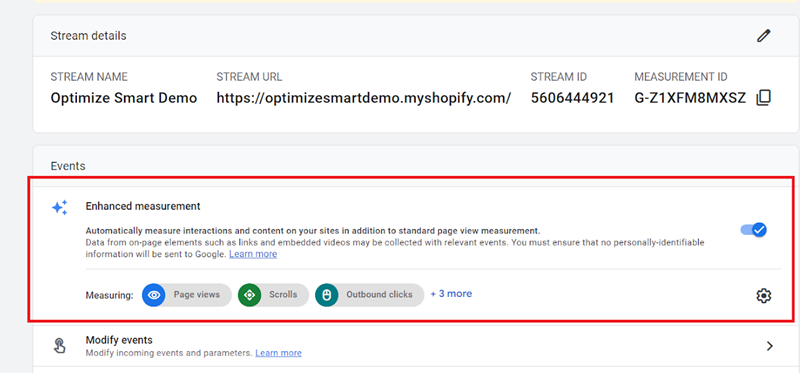
Task: Toggle Enhanced measurement switch off
Action: (x=754, y=230)
